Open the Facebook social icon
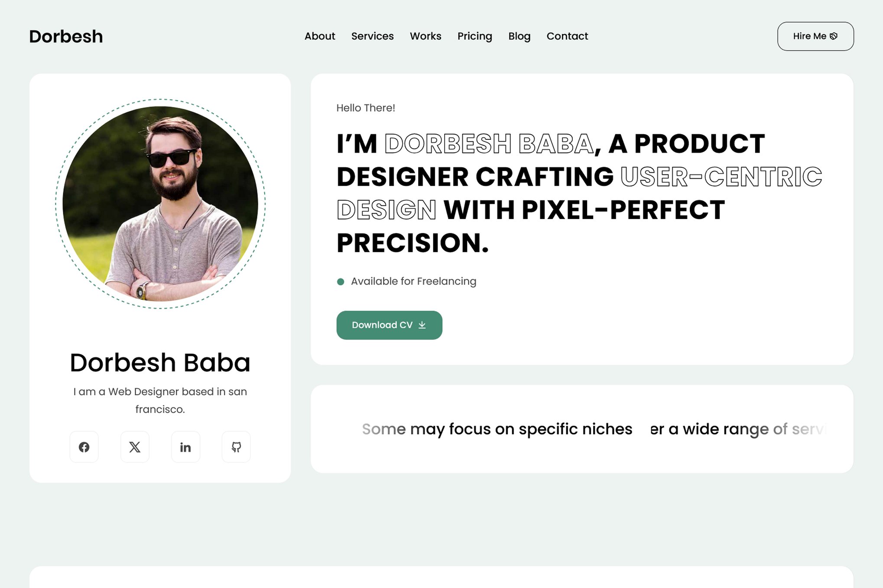The image size is (883, 588). click(x=84, y=447)
